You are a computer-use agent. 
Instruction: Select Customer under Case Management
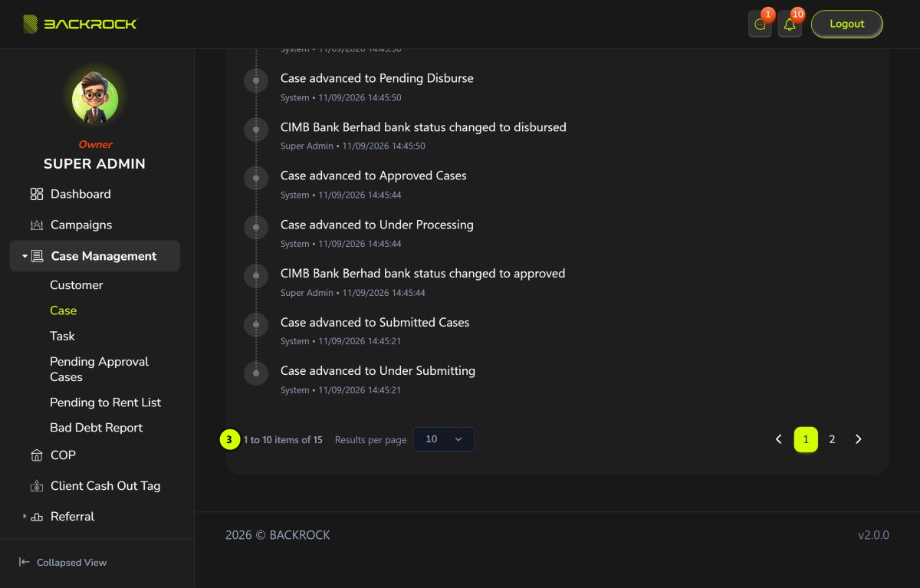click(x=77, y=285)
